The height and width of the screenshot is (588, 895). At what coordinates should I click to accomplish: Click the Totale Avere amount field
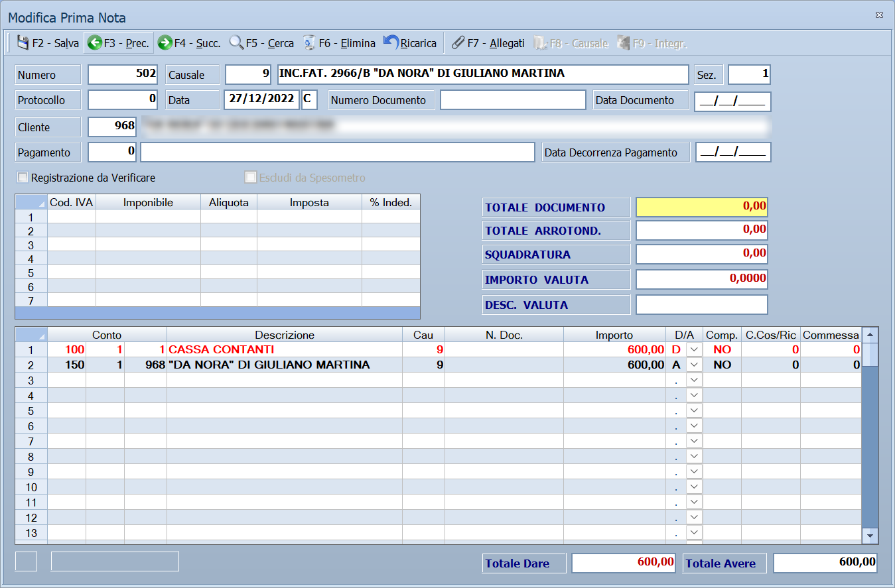(825, 563)
